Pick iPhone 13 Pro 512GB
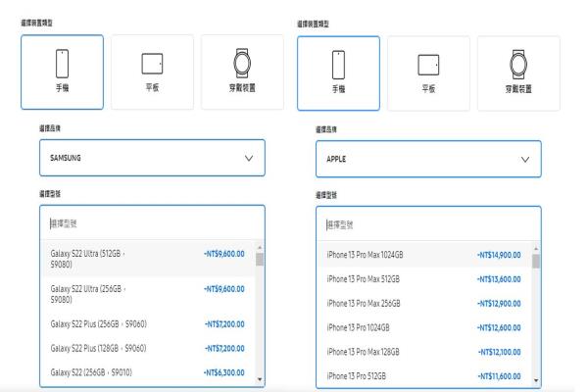 pyautogui.click(x=424, y=376)
